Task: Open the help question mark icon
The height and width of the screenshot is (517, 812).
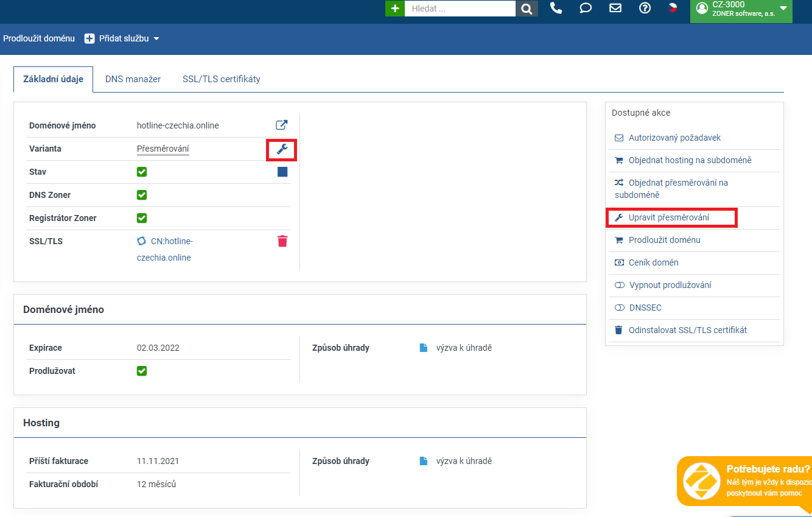Action: point(645,8)
